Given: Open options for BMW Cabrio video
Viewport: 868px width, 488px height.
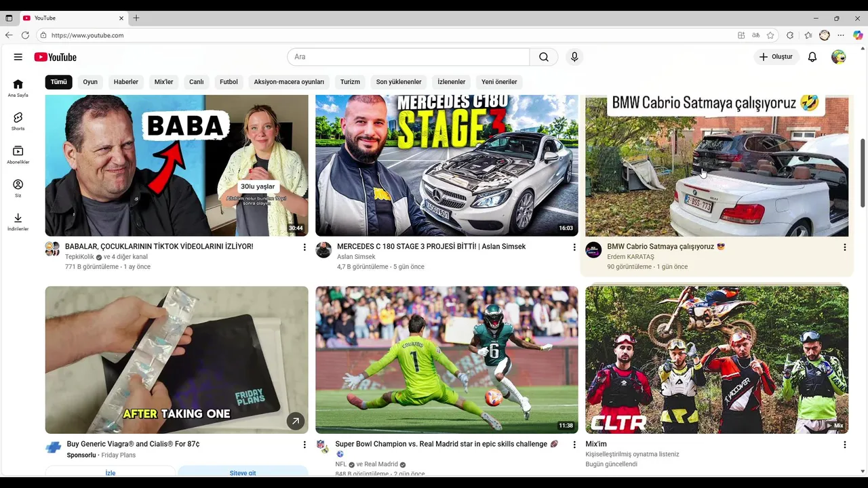Looking at the screenshot, I should (845, 247).
